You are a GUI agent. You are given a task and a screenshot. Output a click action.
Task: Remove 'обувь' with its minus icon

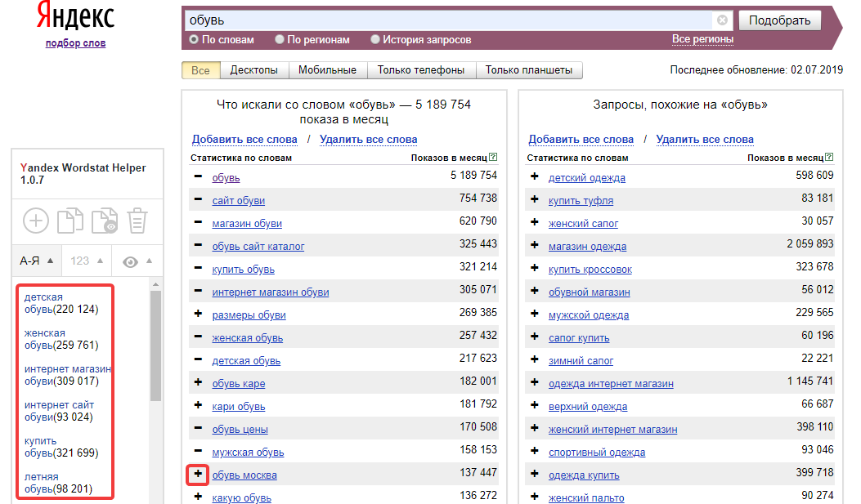coord(198,176)
